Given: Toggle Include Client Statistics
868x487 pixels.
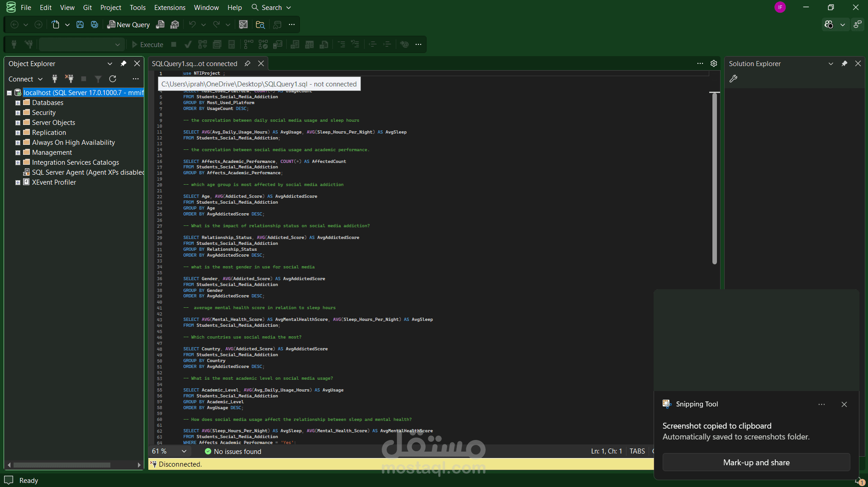Looking at the screenshot, I should (x=278, y=44).
